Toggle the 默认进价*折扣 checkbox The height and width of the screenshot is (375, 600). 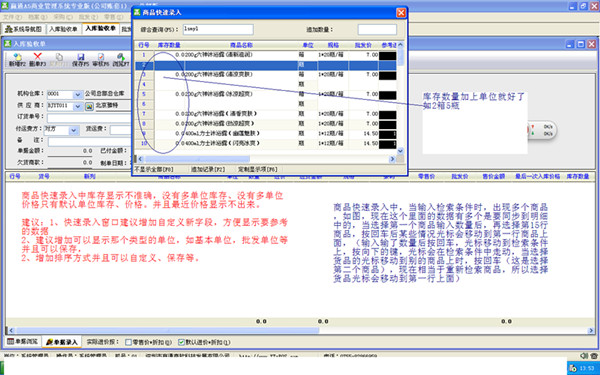(x=182, y=342)
